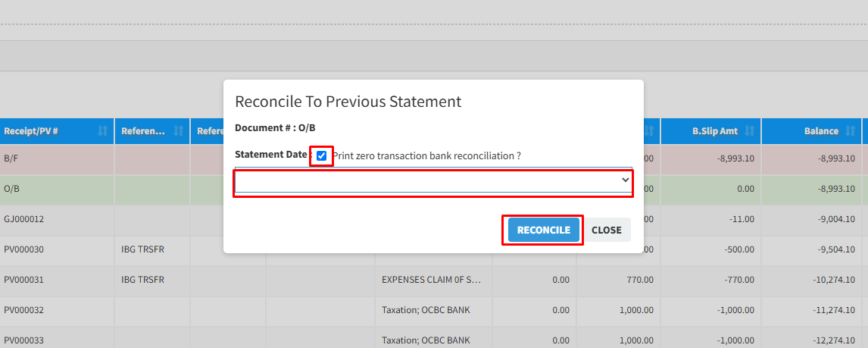Click the sort arrows on Referen... column header
The height and width of the screenshot is (348, 868).
(179, 131)
